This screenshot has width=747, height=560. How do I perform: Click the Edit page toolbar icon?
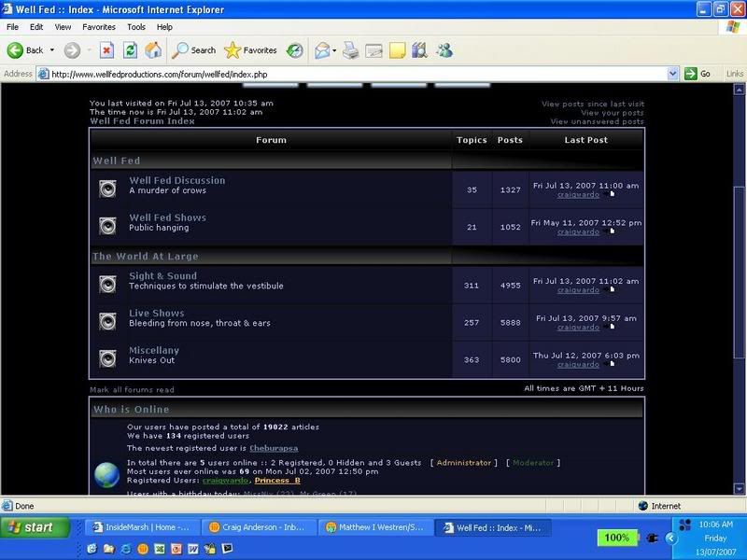(374, 50)
